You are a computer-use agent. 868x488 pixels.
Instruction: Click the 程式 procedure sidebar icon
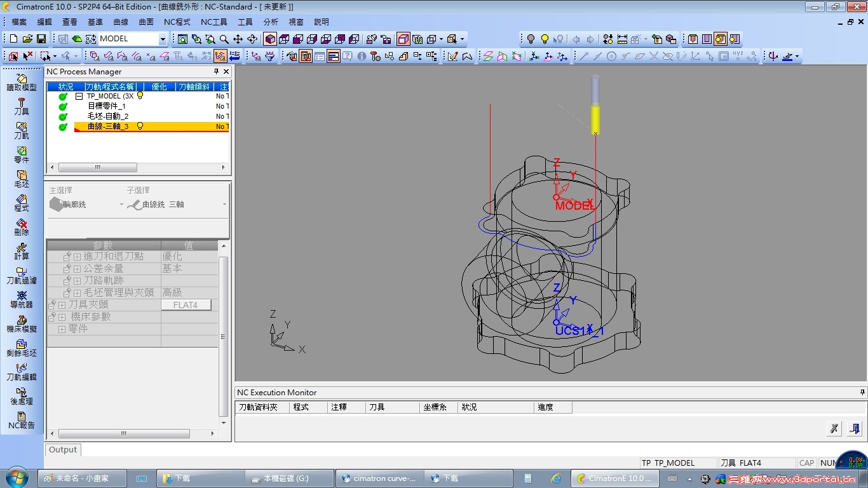(22, 203)
